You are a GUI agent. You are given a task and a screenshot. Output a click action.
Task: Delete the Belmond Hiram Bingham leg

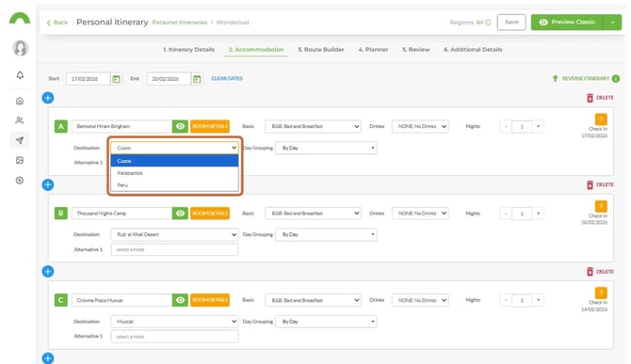[600, 98]
